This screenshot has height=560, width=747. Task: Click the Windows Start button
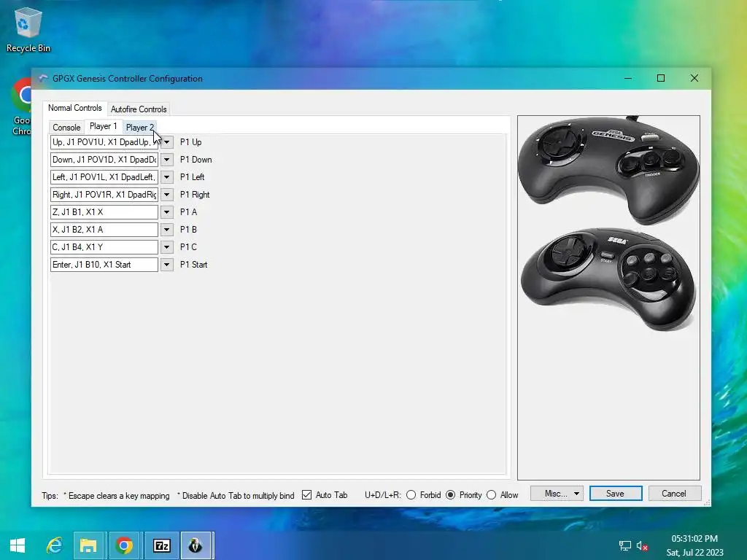[18, 545]
